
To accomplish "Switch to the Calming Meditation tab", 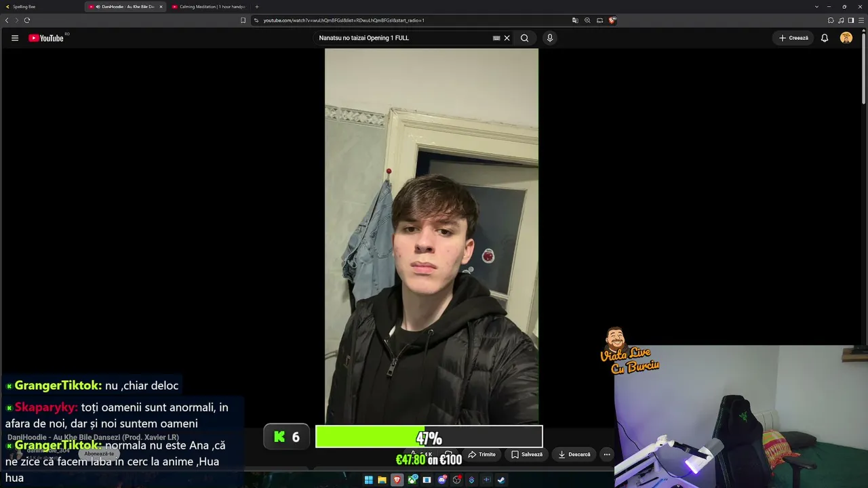I will coord(209,7).
